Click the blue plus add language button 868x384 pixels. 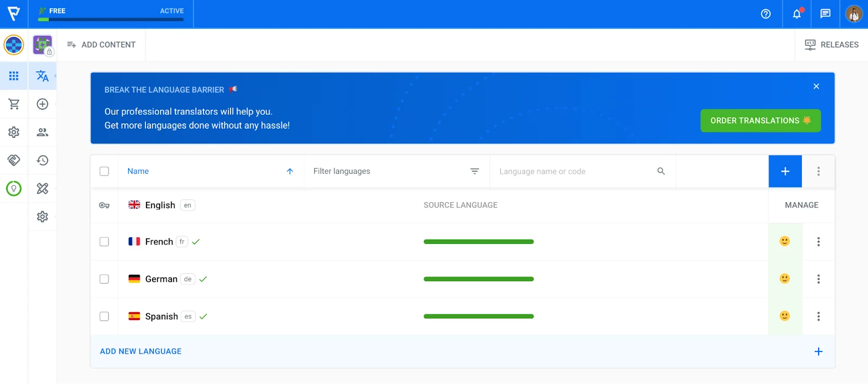(x=785, y=172)
